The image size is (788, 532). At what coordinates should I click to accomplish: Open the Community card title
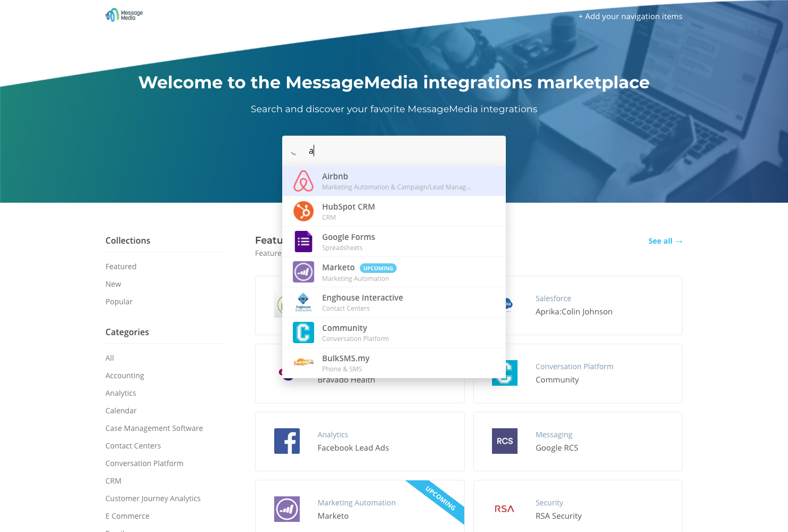[557, 380]
